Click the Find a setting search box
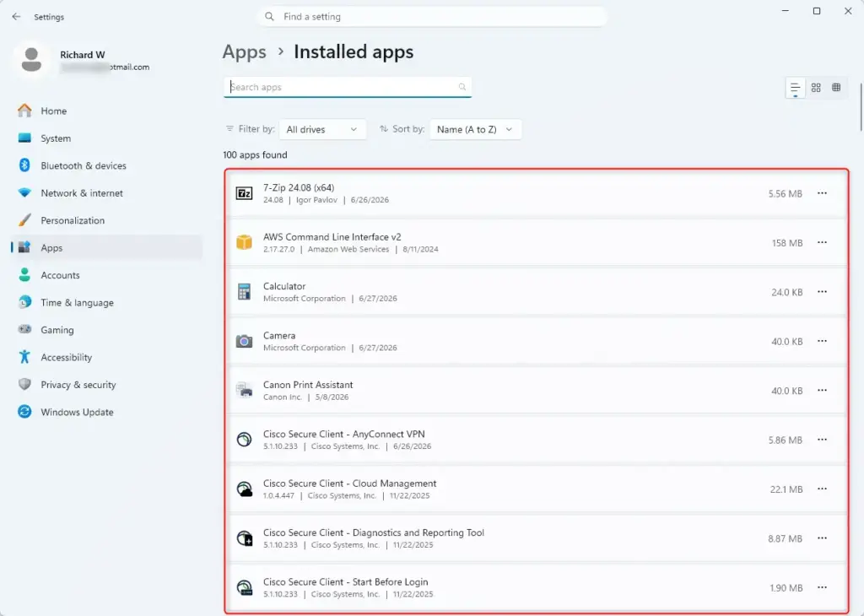 coord(431,17)
